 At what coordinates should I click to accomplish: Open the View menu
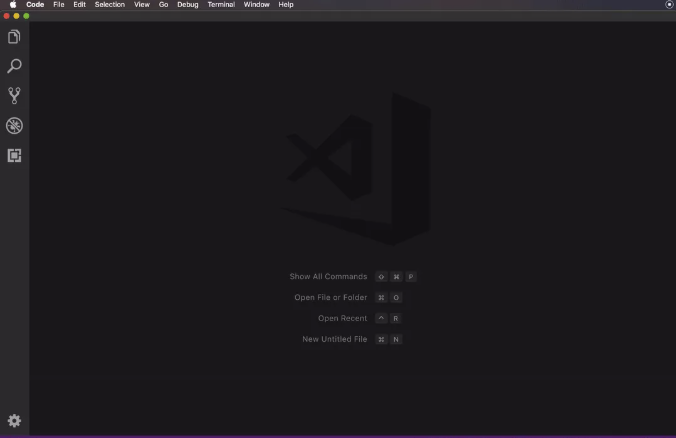tap(141, 5)
